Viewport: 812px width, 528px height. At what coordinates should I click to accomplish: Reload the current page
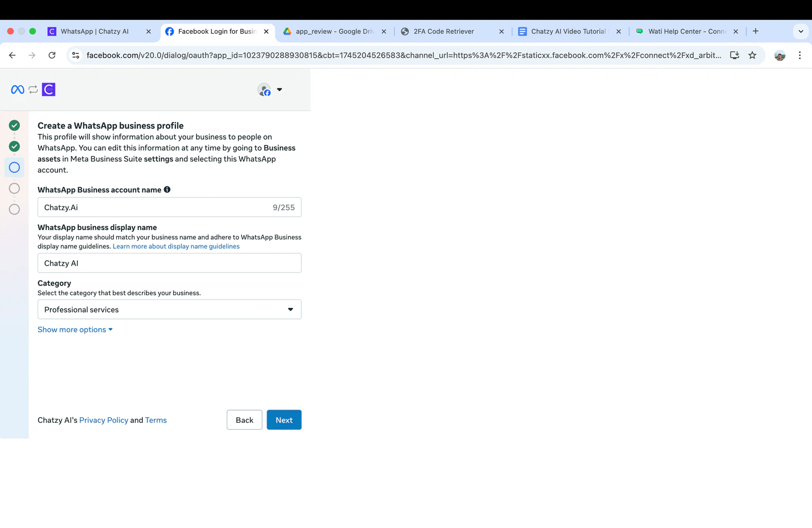point(52,55)
